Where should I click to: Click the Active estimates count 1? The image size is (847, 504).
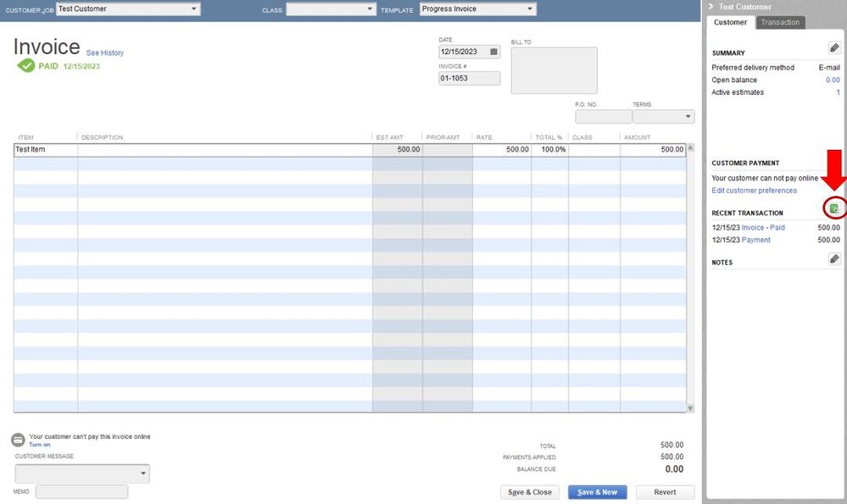838,92
